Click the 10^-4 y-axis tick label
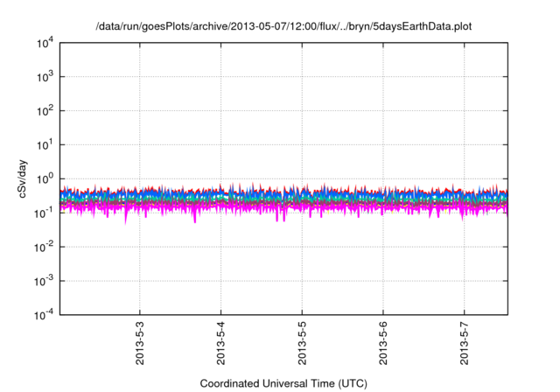The height and width of the screenshot is (392, 560). [x=43, y=315]
